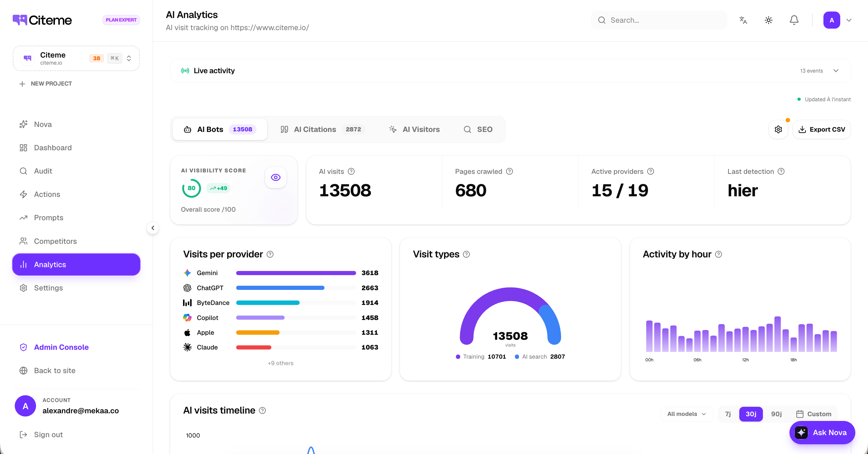This screenshot has height=454, width=868.
Task: Open the Citeme project switcher
Action: [76, 58]
